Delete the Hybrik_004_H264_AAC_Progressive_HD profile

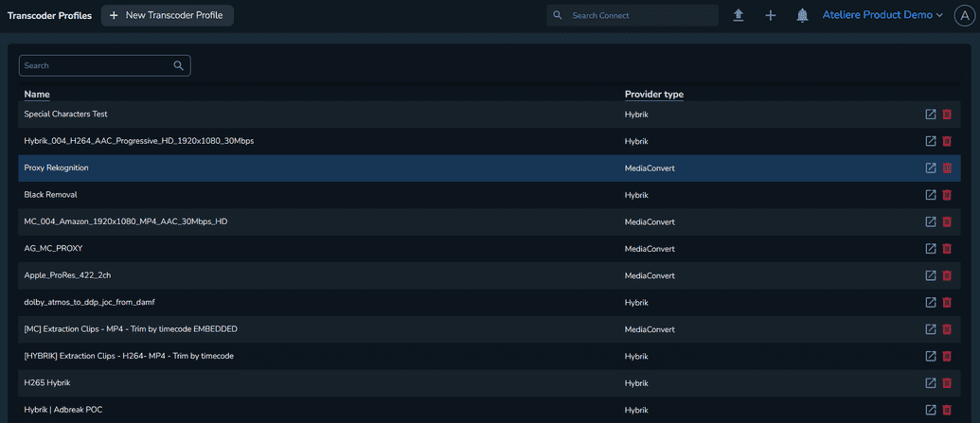(947, 141)
